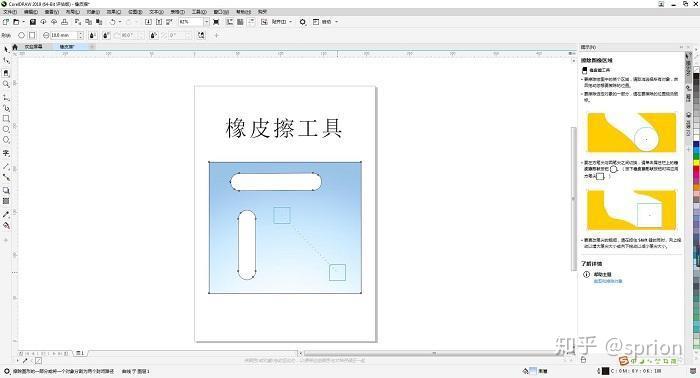Select the Ellipse tool

tap(6, 129)
